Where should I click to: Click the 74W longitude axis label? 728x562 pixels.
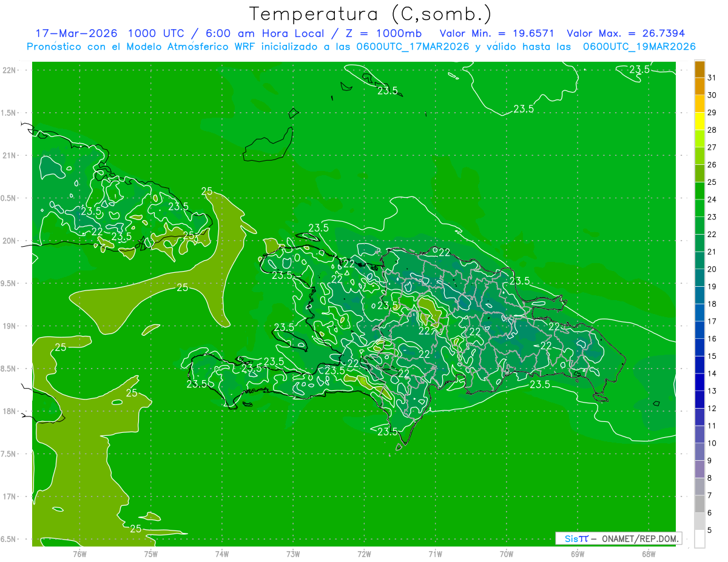[x=222, y=554]
